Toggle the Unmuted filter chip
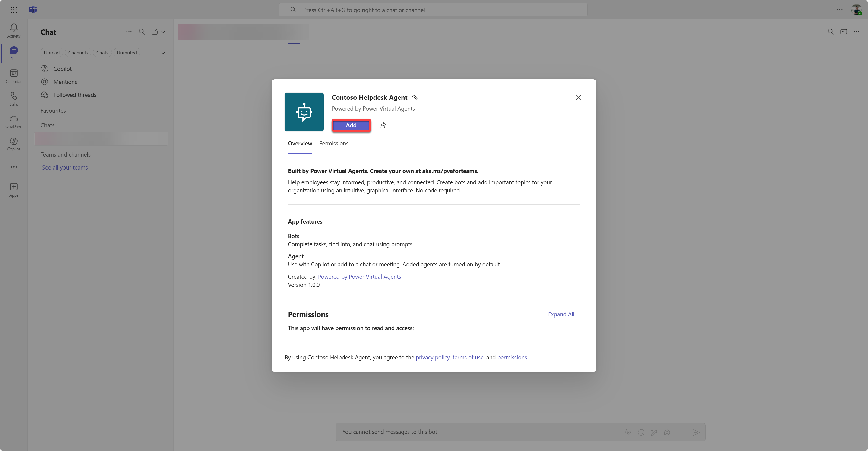Screen dimensions: 868x451 click(127, 53)
